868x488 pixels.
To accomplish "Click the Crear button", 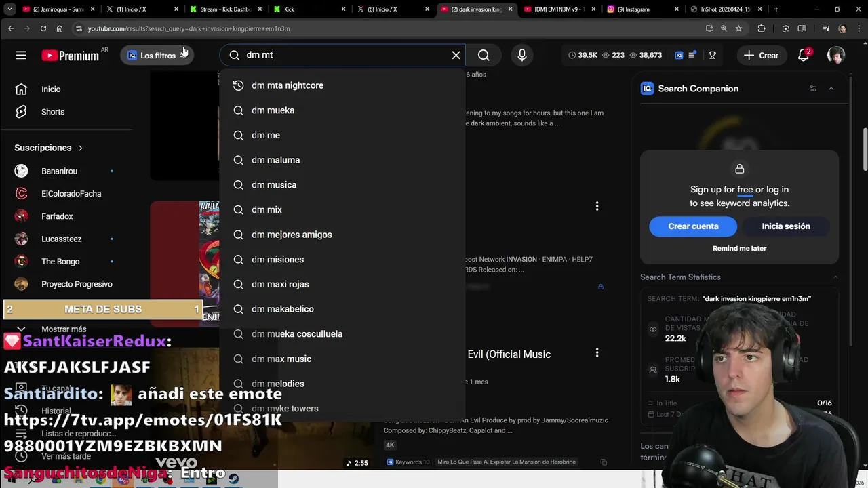I will pyautogui.click(x=761, y=56).
